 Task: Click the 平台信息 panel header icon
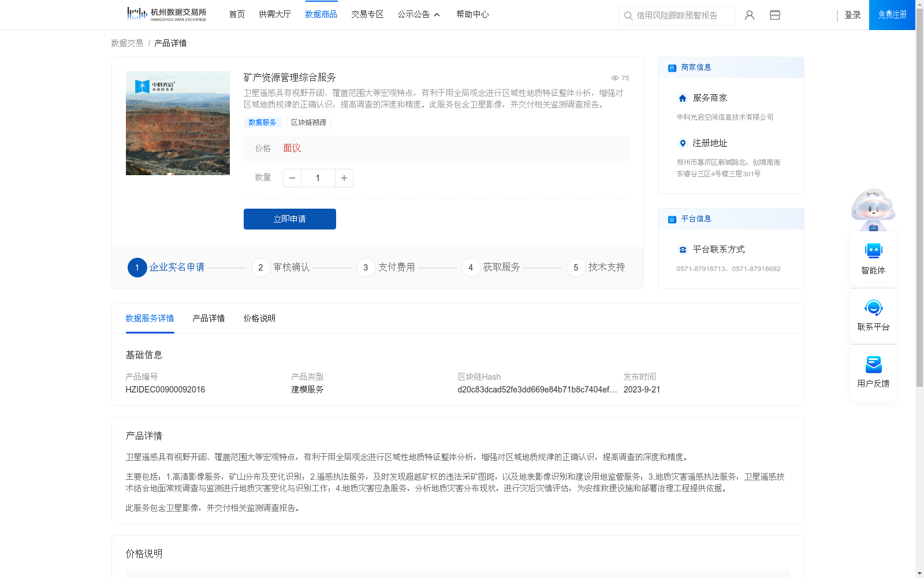click(x=672, y=220)
